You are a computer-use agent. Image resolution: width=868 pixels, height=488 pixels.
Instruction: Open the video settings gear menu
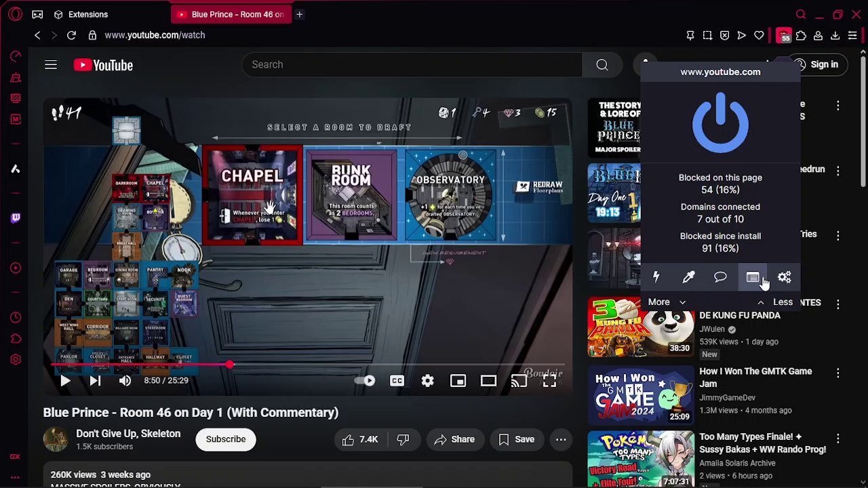pos(427,381)
